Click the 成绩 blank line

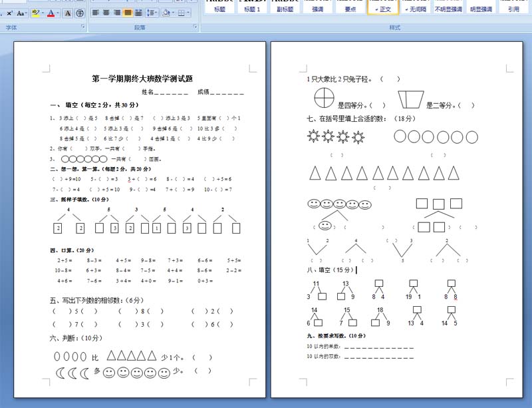tap(227, 92)
